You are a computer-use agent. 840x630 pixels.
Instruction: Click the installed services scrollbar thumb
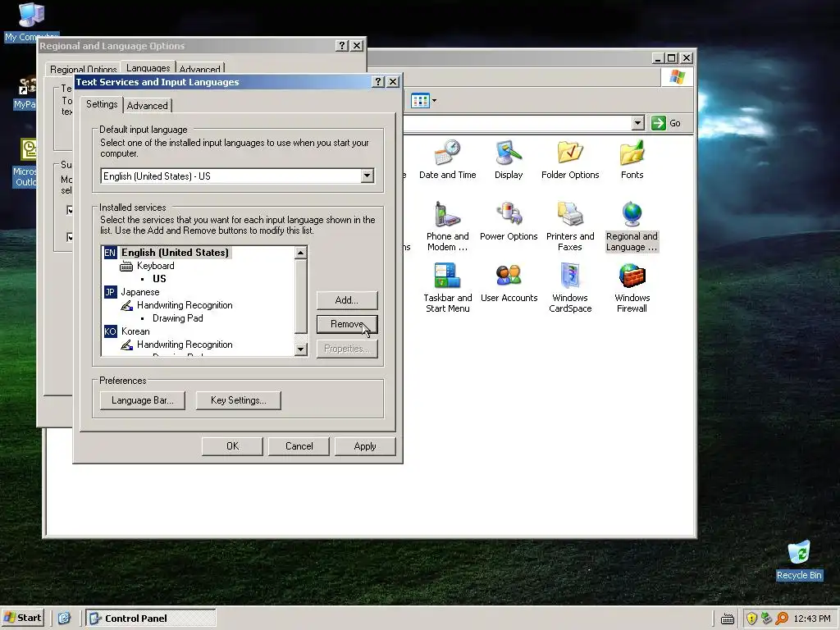tap(300, 296)
